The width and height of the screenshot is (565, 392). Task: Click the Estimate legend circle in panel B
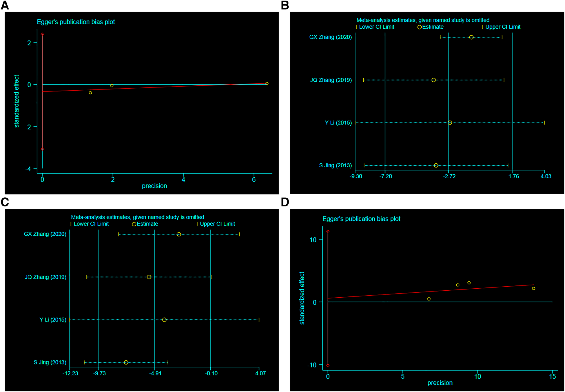(419, 27)
